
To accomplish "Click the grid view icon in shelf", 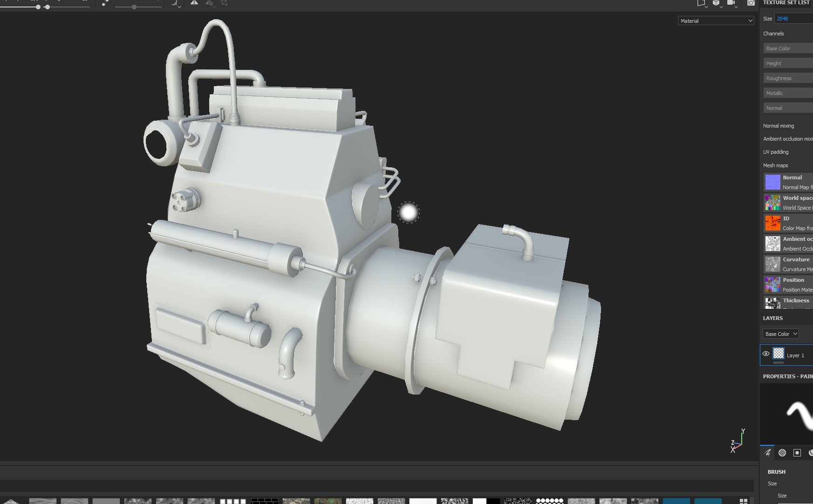I will (744, 501).
